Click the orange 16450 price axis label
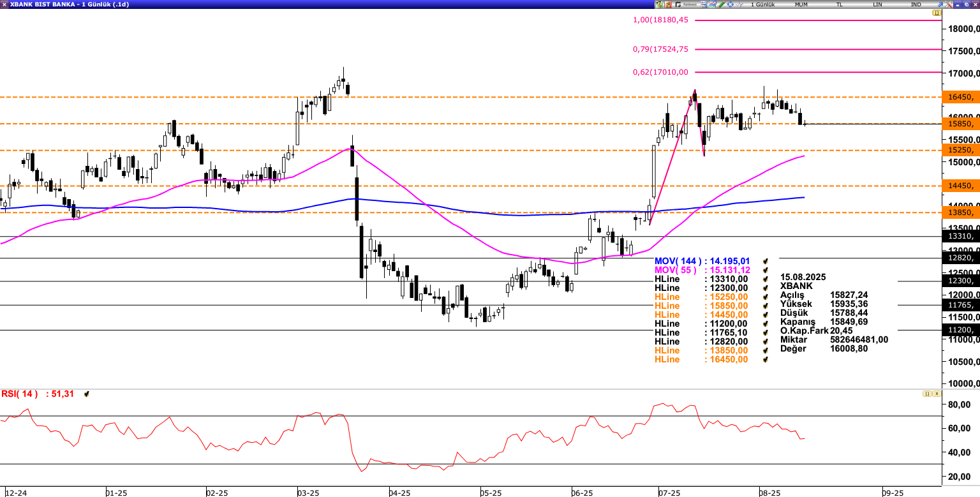 pos(960,97)
